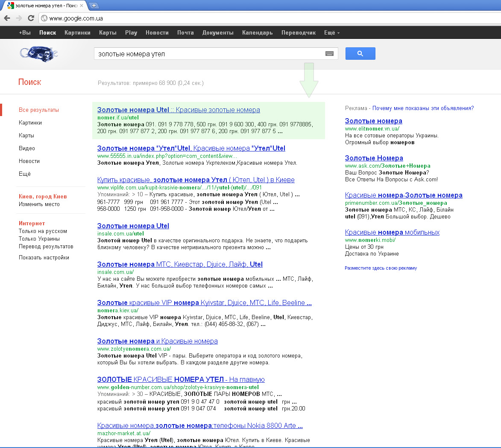The image size is (501, 448).
Task: Open Золотые номера и Красивые номера result
Action: (157, 341)
